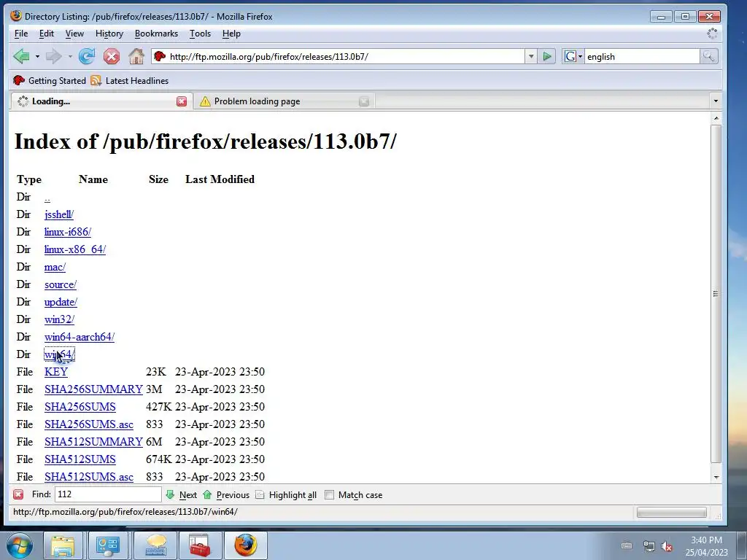747x560 pixels.
Task: Open the Latest Headlines feed bookmark
Action: (130, 80)
